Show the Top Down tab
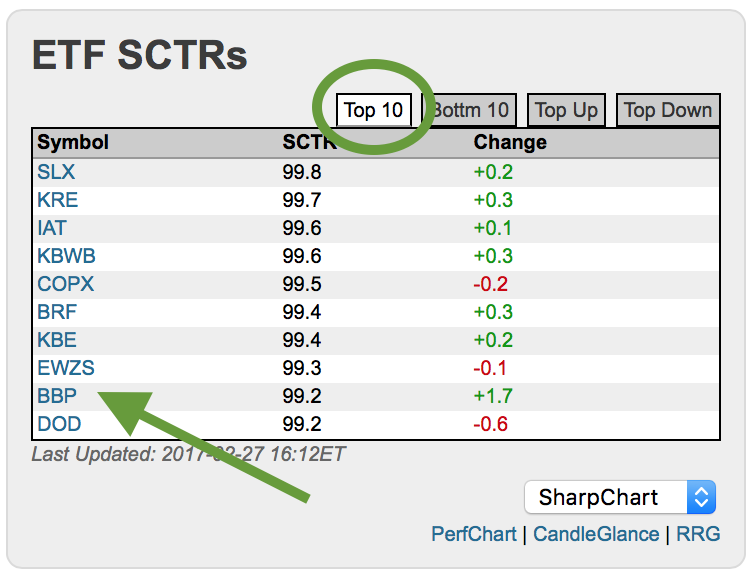Screen dimensions: 752x570 click(668, 110)
